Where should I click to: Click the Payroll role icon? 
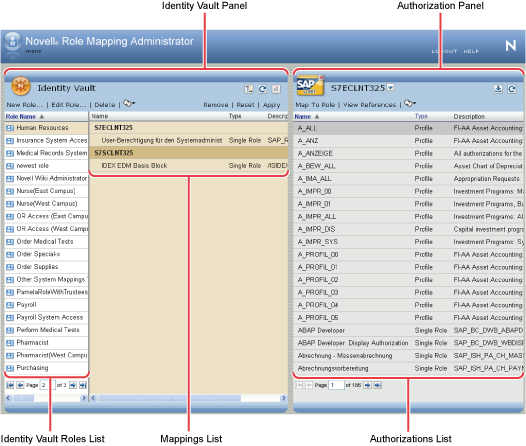click(10, 305)
